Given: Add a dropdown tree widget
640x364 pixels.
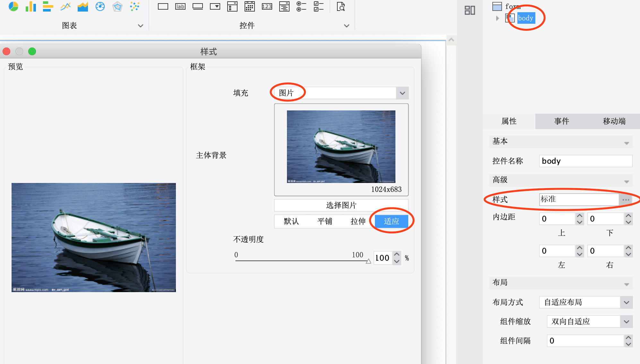Looking at the screenshot, I should 284,6.
